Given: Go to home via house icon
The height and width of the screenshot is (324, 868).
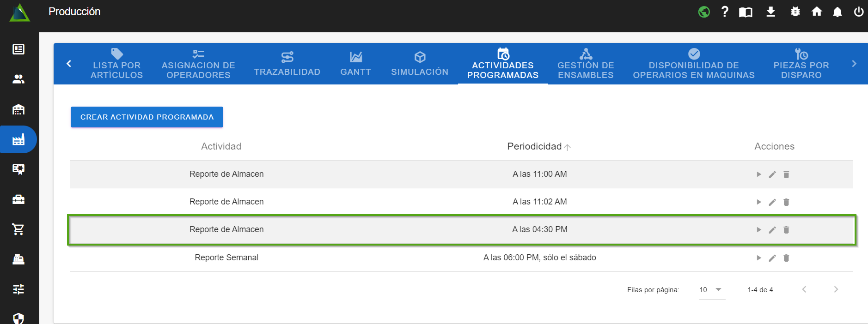Looking at the screenshot, I should coord(817,12).
